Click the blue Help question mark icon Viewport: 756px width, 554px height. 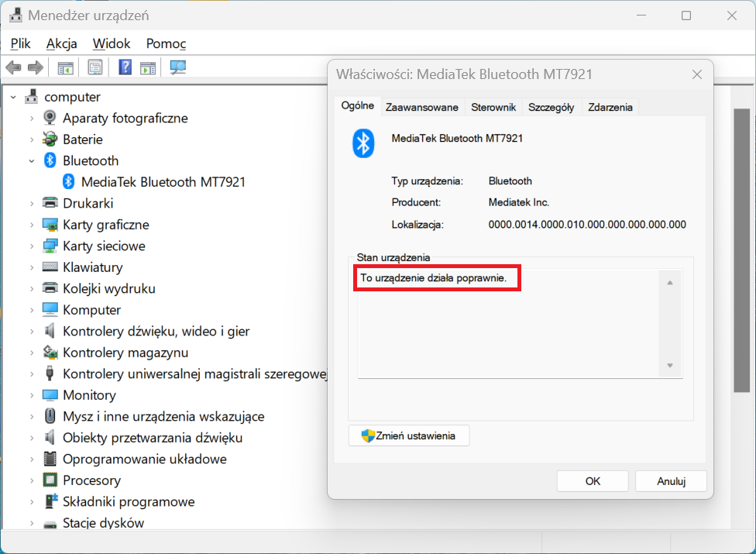tap(125, 67)
